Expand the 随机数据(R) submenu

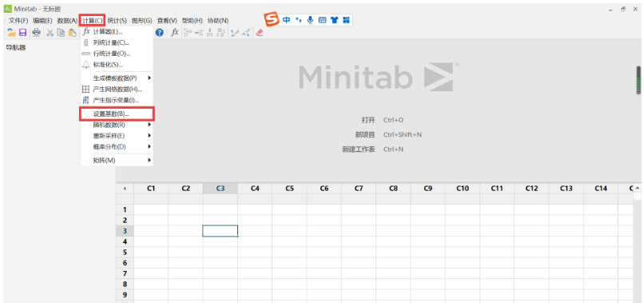[x=117, y=125]
